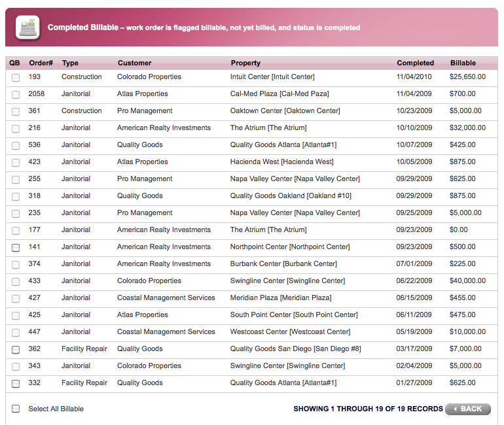Check the box for order 141

pos(16,248)
